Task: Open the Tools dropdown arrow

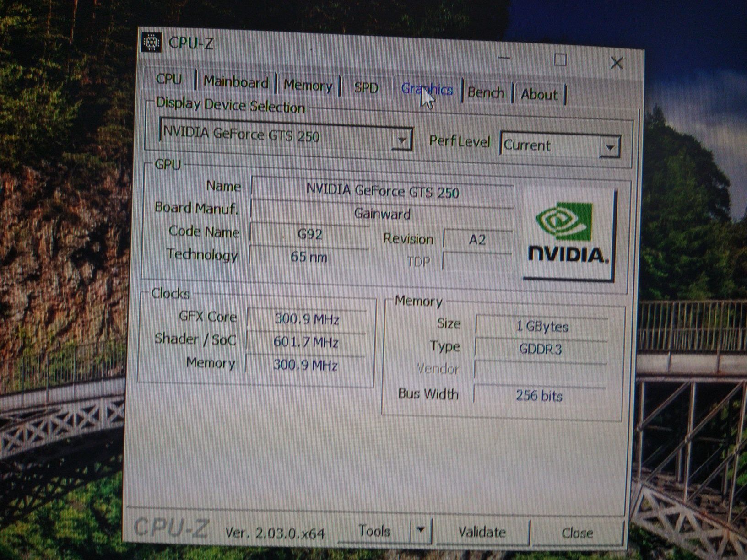Action: click(x=421, y=530)
